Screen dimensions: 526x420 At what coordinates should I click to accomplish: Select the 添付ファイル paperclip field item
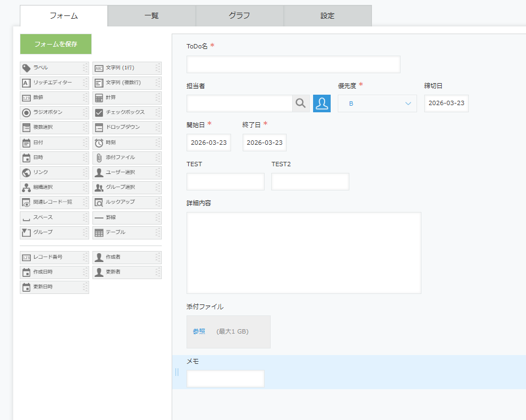pos(127,157)
